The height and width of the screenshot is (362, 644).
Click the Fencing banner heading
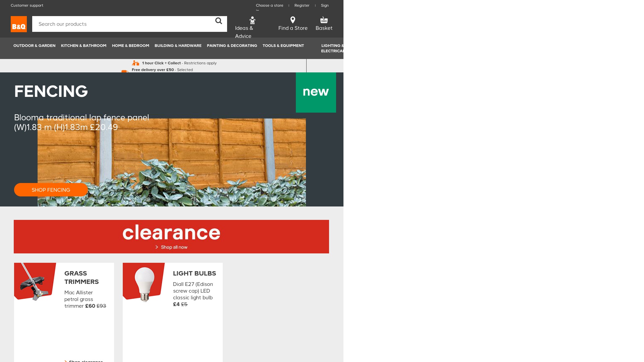coord(51,91)
